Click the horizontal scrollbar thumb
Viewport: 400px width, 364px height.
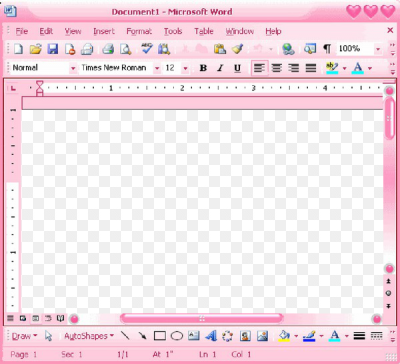click(202, 318)
